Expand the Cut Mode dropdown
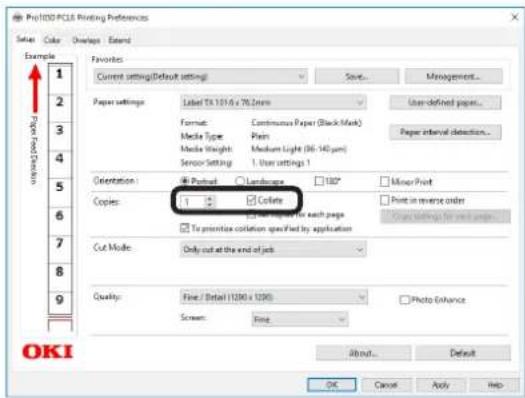The image size is (525, 398). point(273,249)
